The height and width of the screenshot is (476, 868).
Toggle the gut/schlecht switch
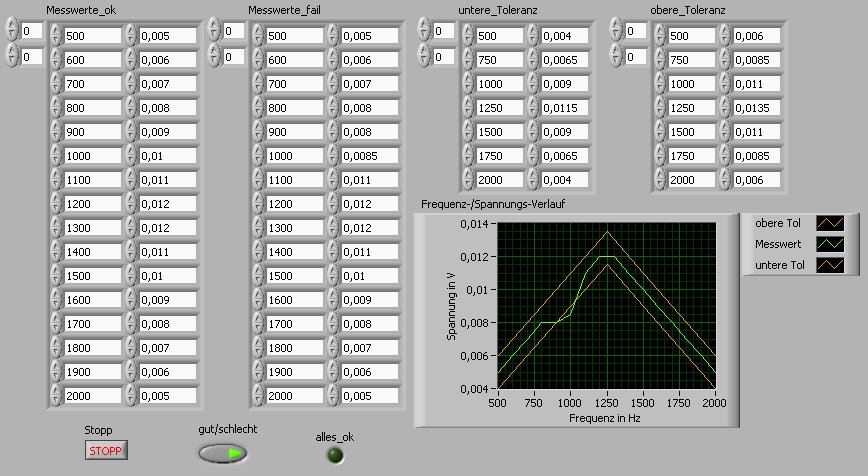pos(221,453)
